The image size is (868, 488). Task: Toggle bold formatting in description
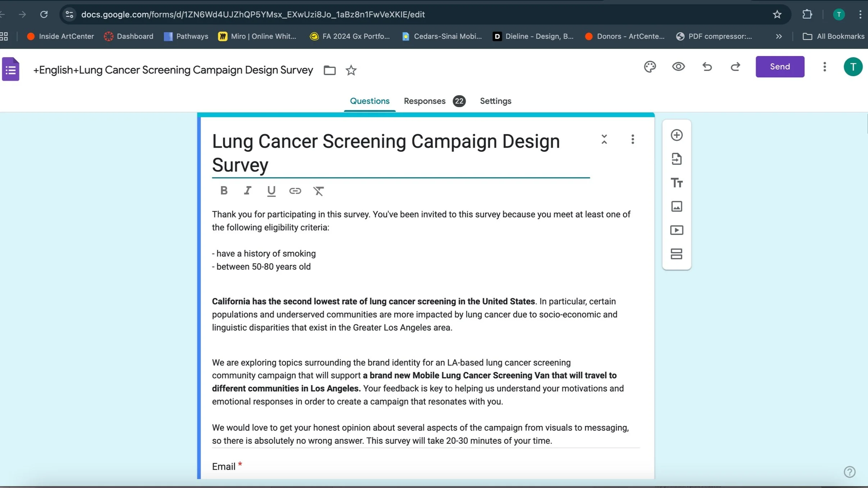click(x=224, y=190)
